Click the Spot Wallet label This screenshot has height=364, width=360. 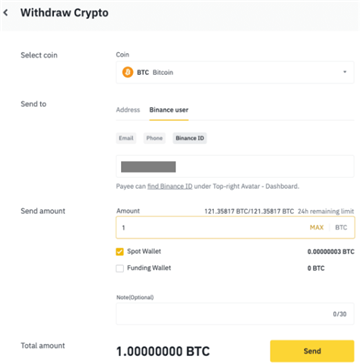(x=144, y=251)
